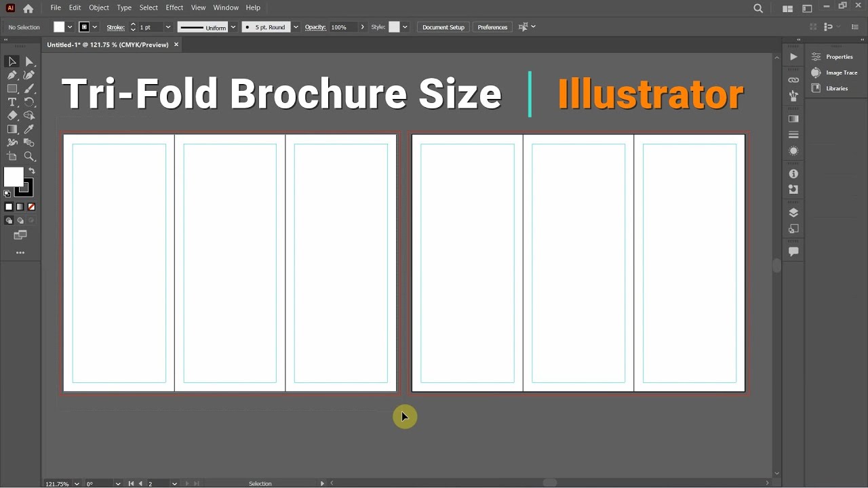868x488 pixels.
Task: Select the Eraser tool
Action: tap(12, 116)
